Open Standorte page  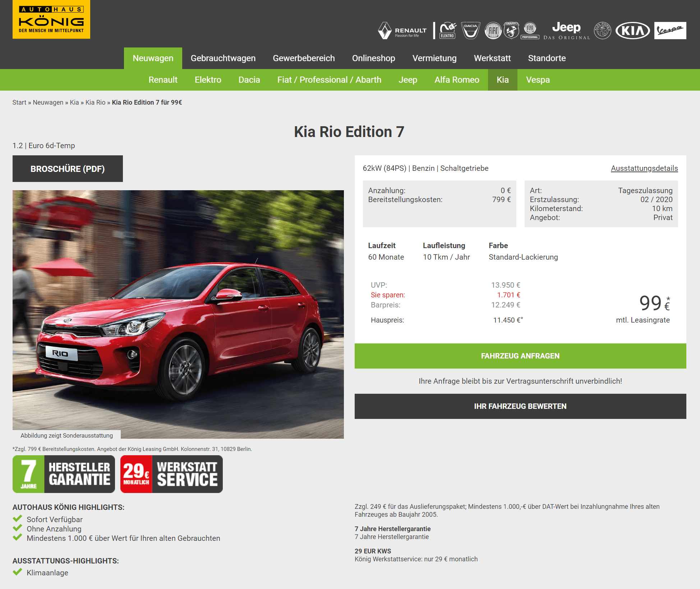point(547,58)
